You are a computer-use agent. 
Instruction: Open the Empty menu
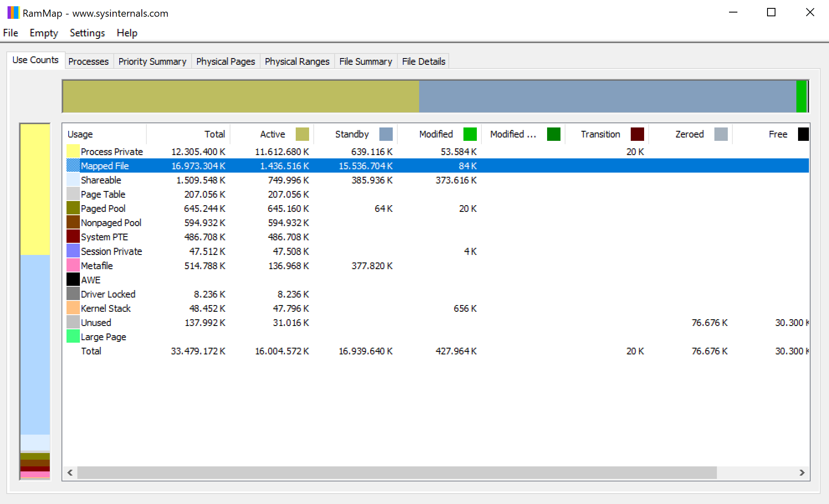[43, 33]
